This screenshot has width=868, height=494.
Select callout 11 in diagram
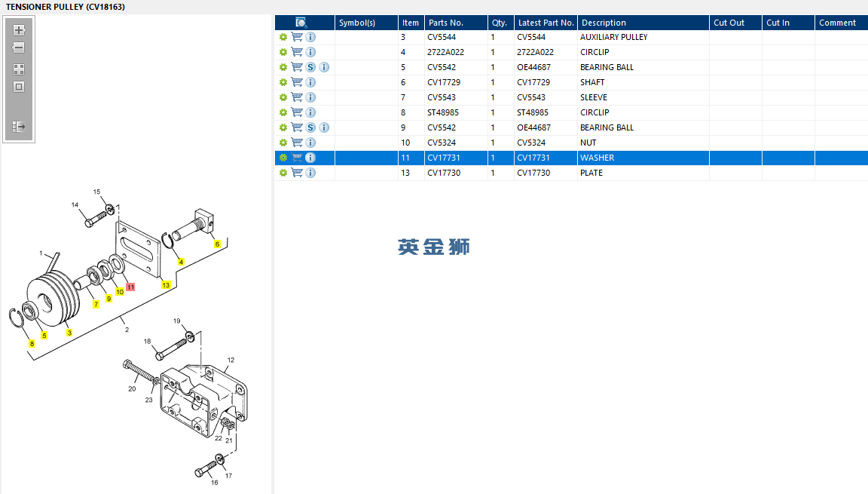(130, 287)
